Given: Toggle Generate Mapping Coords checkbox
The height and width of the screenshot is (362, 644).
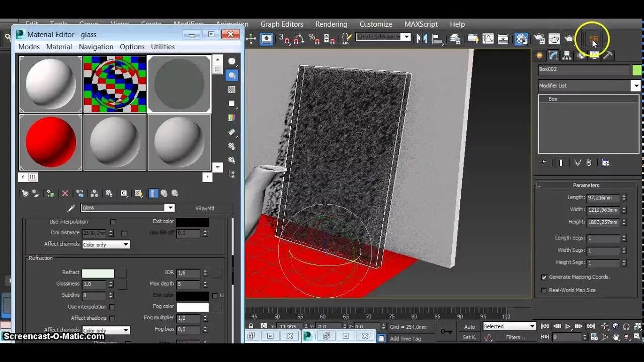Looking at the screenshot, I should (544, 277).
